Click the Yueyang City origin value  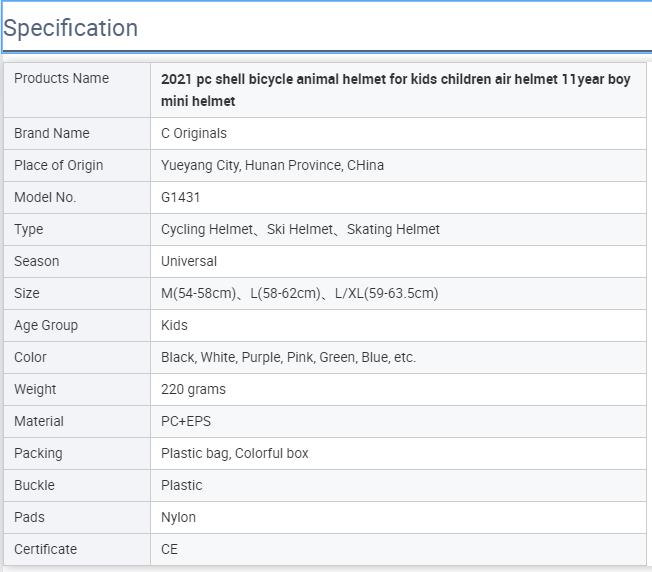[272, 165]
